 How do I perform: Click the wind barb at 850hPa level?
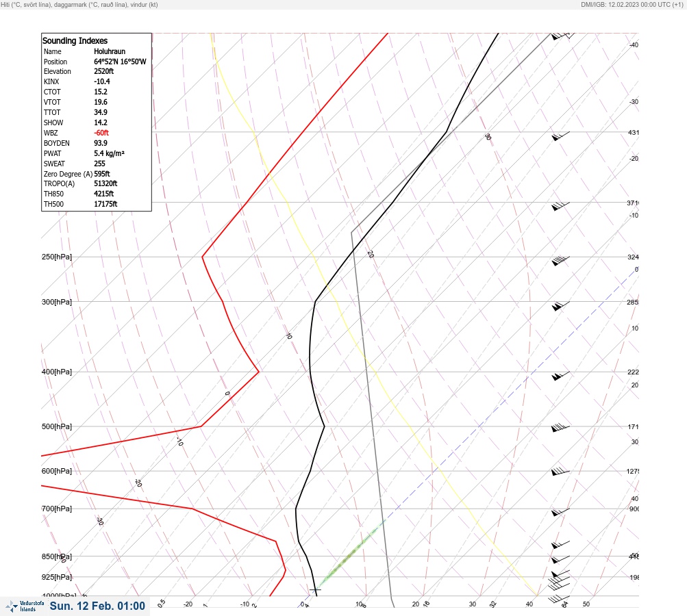tap(560, 559)
